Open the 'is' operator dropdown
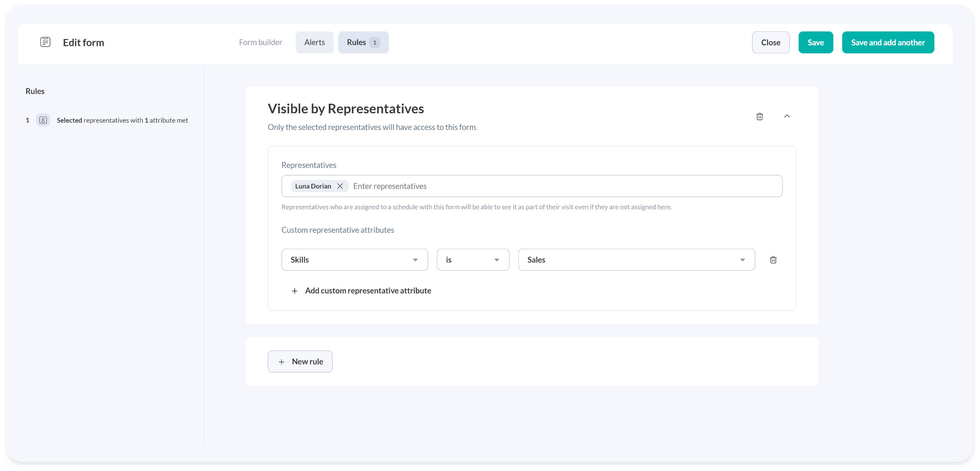980x471 pixels. (x=473, y=260)
